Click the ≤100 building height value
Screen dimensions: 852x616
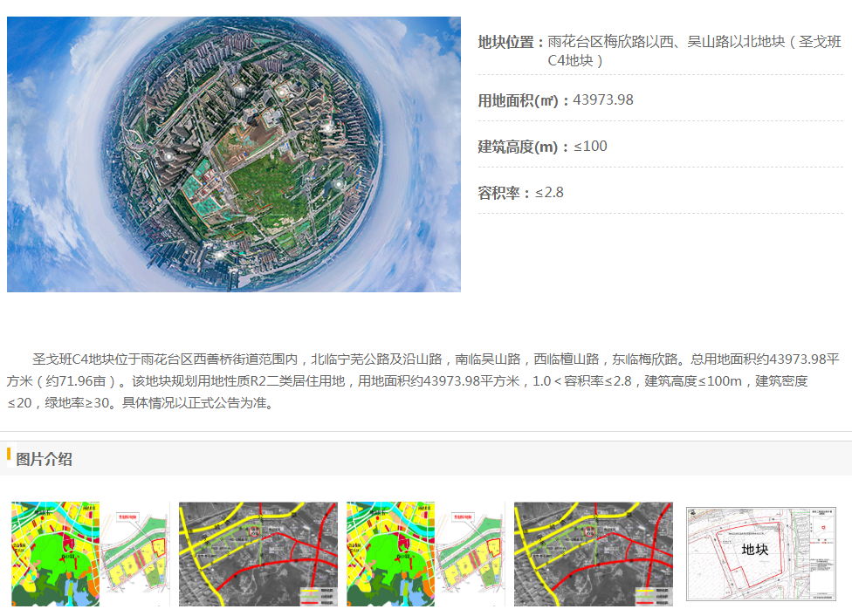591,147
